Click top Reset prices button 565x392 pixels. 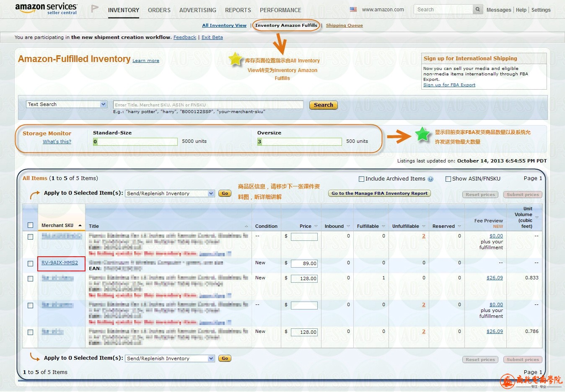click(480, 195)
